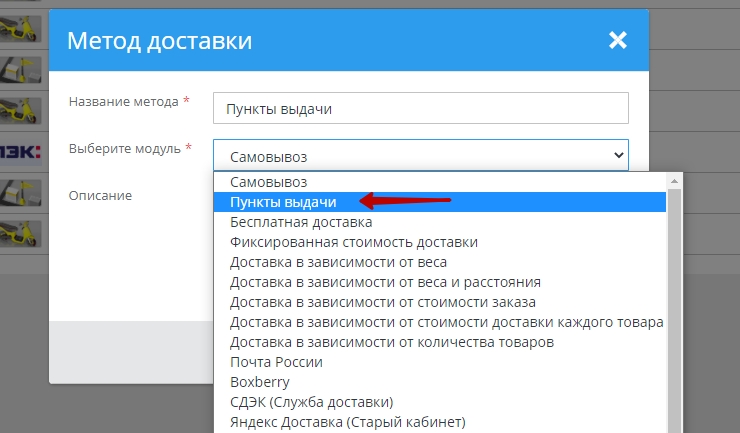This screenshot has width=740, height=433.
Task: Select Почта России module
Action: [277, 362]
